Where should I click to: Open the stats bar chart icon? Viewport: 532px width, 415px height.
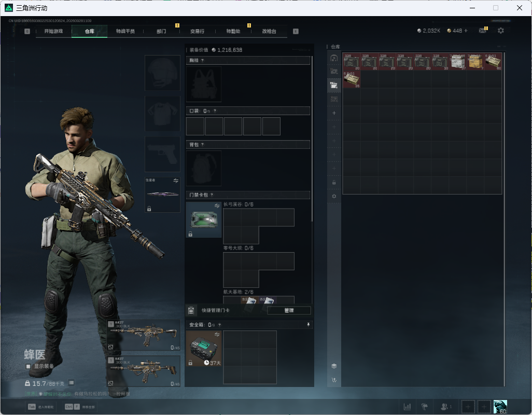click(x=407, y=407)
